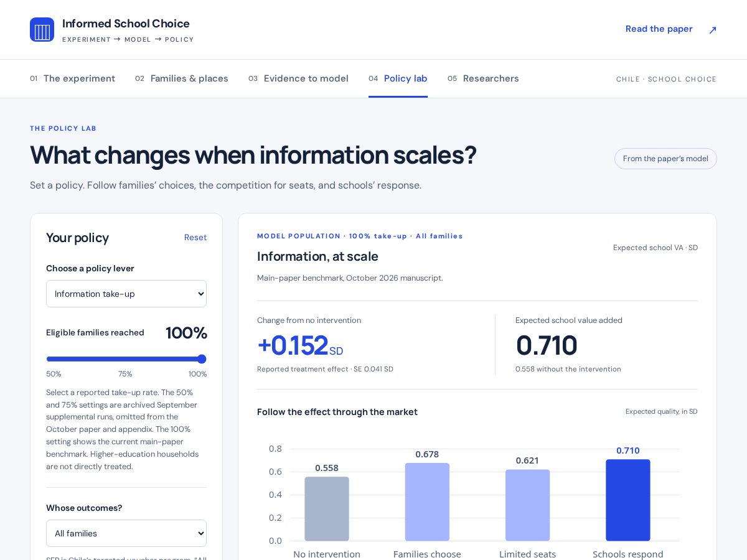Screen dimensions: 747x560
Task: Click the Informed School Choice title
Action: pos(126,24)
